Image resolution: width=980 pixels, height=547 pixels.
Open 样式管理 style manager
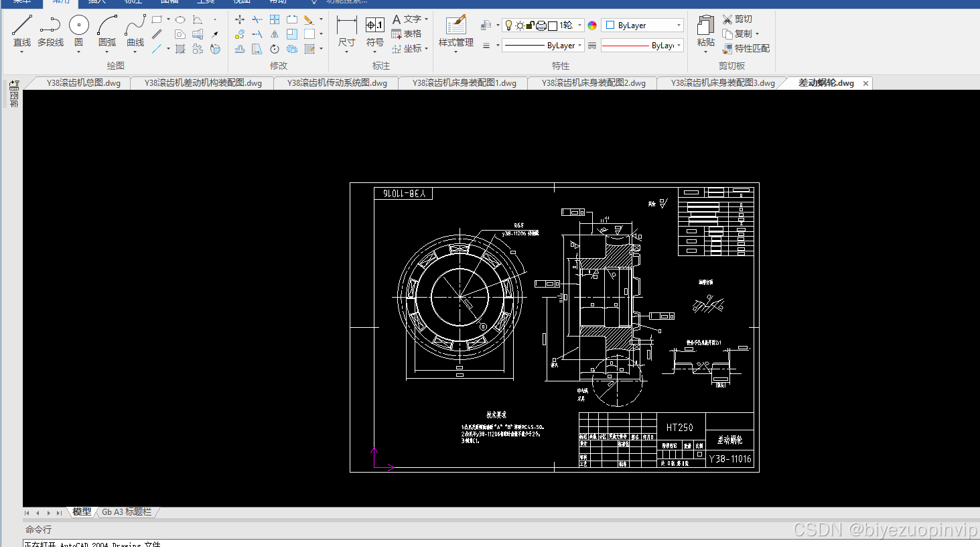point(456,31)
